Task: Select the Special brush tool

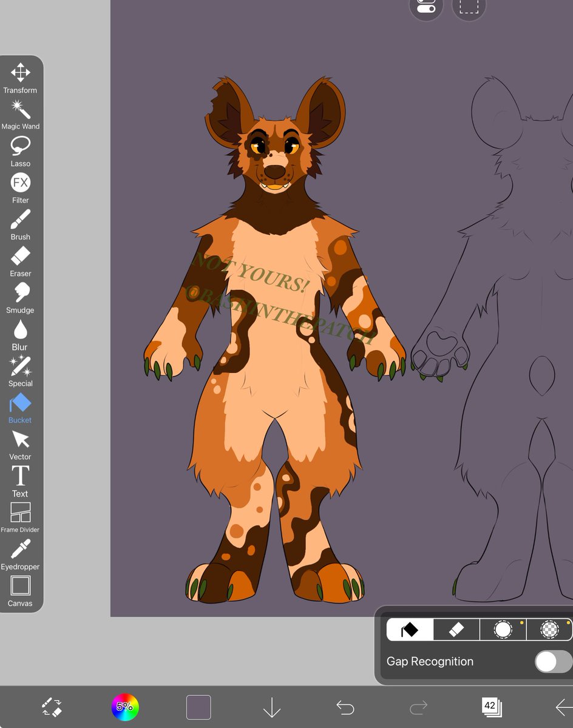Action: pos(20,372)
